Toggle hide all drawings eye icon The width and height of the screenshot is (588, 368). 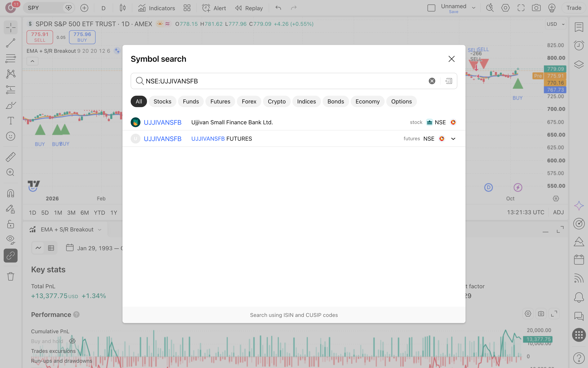click(11, 240)
